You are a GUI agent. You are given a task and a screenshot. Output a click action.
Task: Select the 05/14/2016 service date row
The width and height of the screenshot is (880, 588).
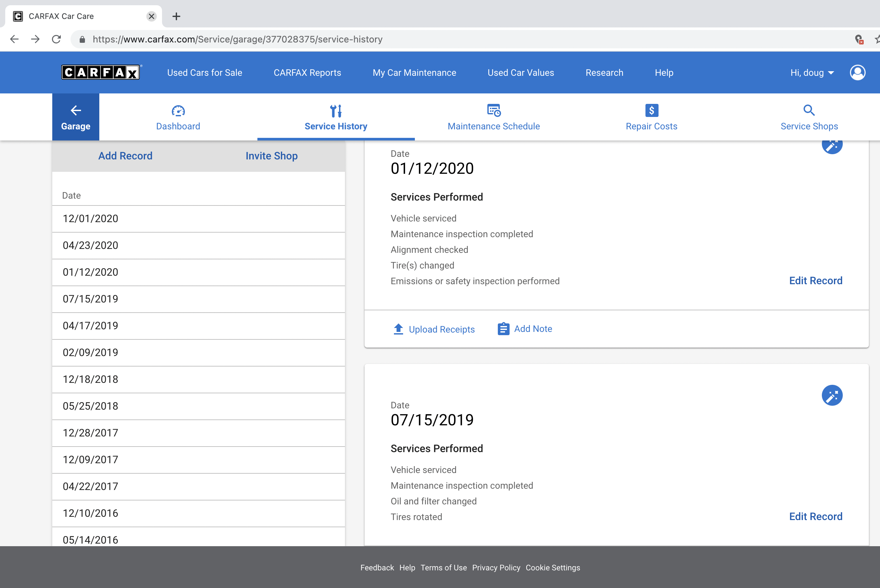[x=198, y=537]
